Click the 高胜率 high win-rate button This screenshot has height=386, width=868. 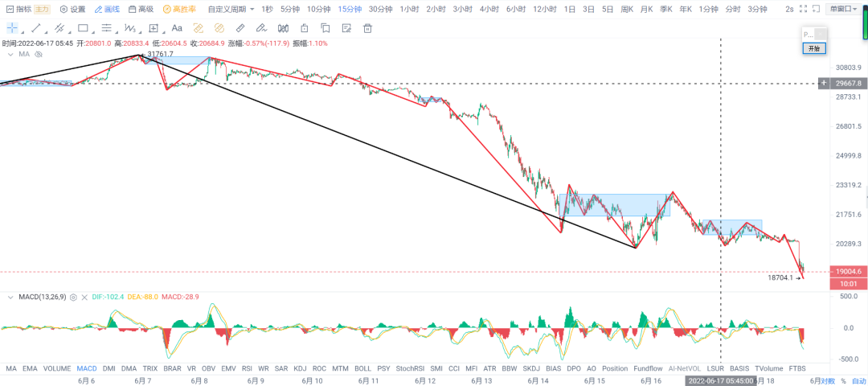(x=178, y=10)
